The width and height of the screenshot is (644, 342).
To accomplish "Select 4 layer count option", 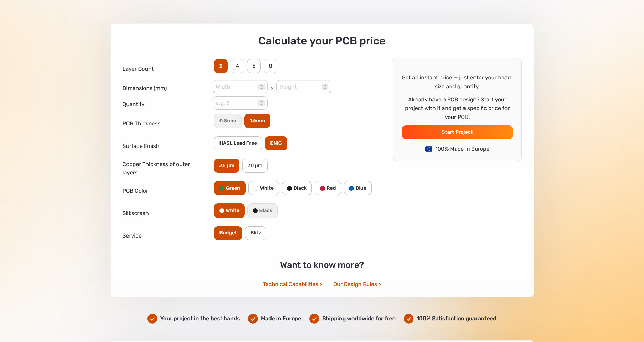I will click(x=237, y=66).
